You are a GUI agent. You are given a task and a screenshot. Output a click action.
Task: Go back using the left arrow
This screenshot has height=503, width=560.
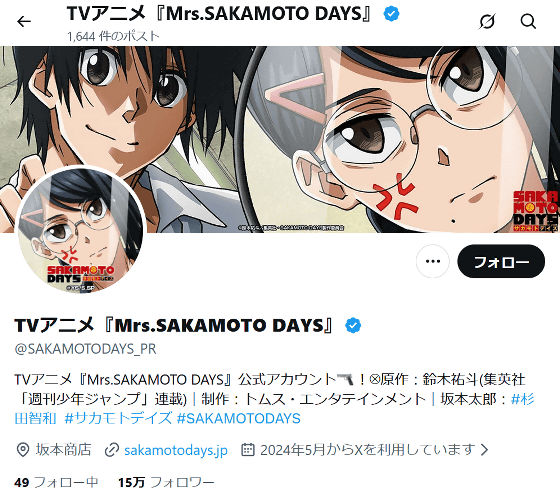[24, 22]
